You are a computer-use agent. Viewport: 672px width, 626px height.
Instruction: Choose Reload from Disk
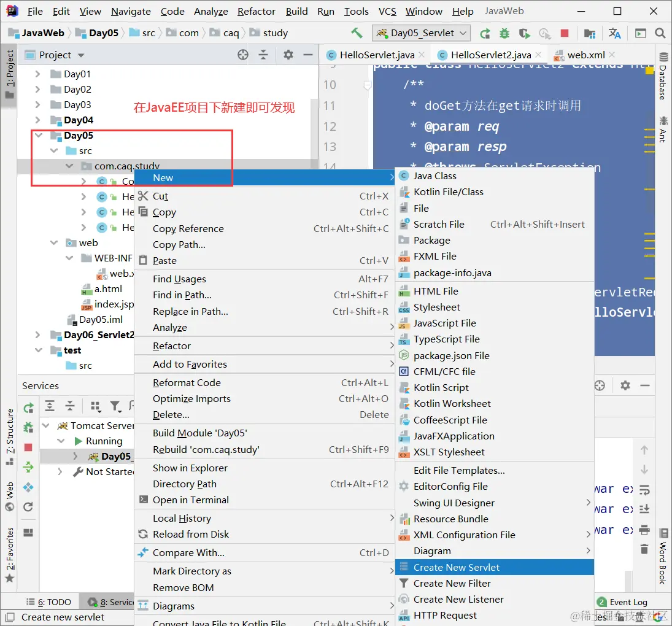pos(265,534)
